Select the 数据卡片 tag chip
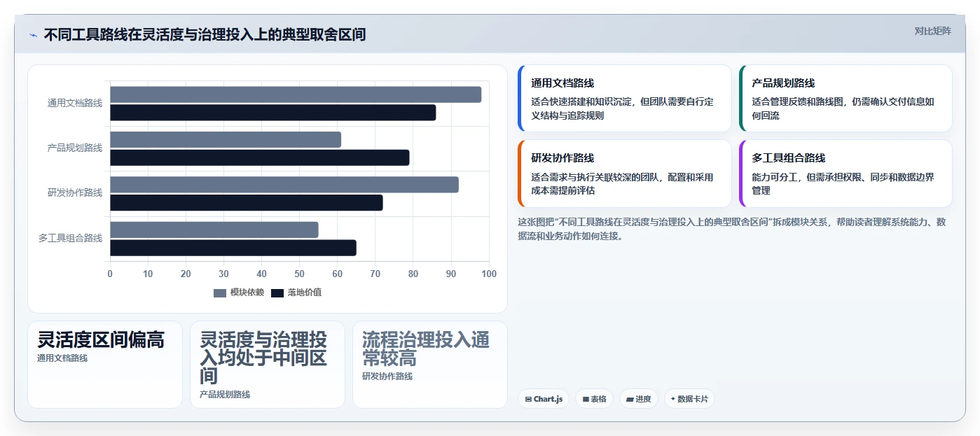Screen dimensions: 980x436 (x=689, y=399)
